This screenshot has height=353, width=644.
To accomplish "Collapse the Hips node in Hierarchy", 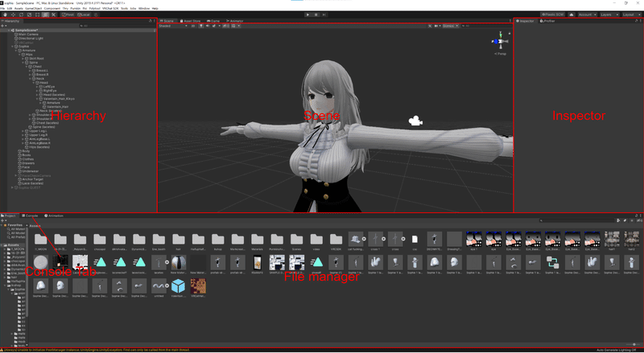I will 19,55.
